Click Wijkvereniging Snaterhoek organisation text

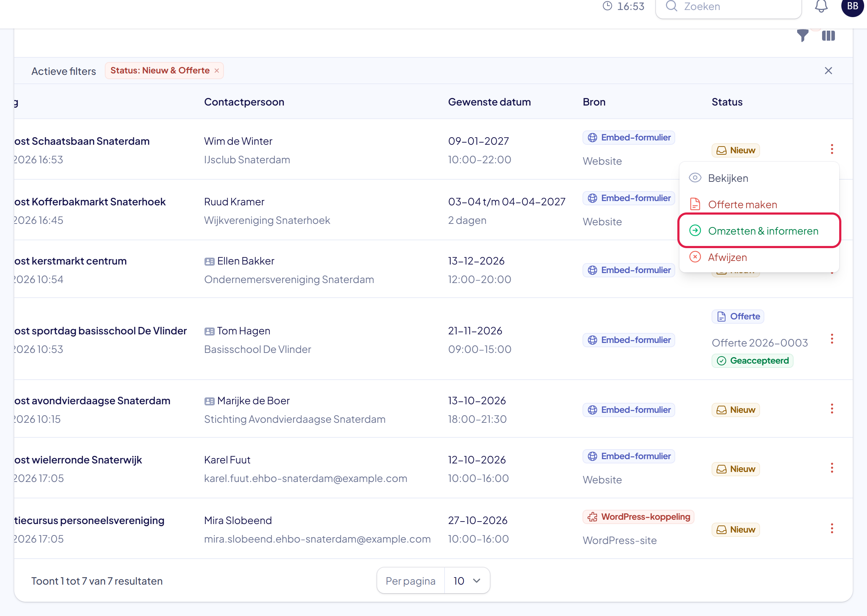pos(267,220)
